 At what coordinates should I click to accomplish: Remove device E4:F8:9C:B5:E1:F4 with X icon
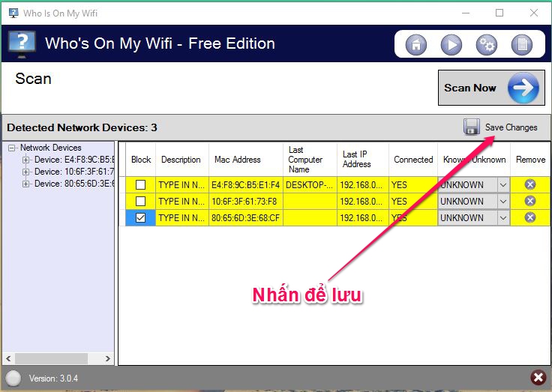click(530, 184)
